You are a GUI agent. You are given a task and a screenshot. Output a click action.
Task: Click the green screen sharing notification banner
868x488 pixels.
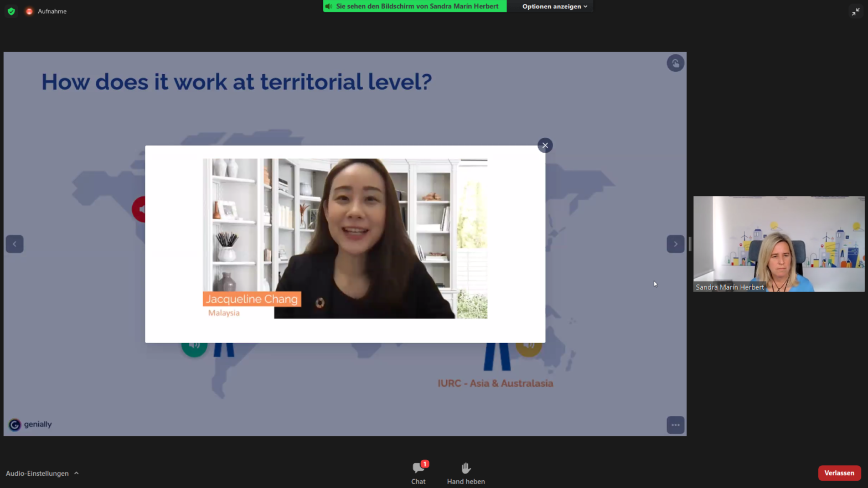point(415,7)
